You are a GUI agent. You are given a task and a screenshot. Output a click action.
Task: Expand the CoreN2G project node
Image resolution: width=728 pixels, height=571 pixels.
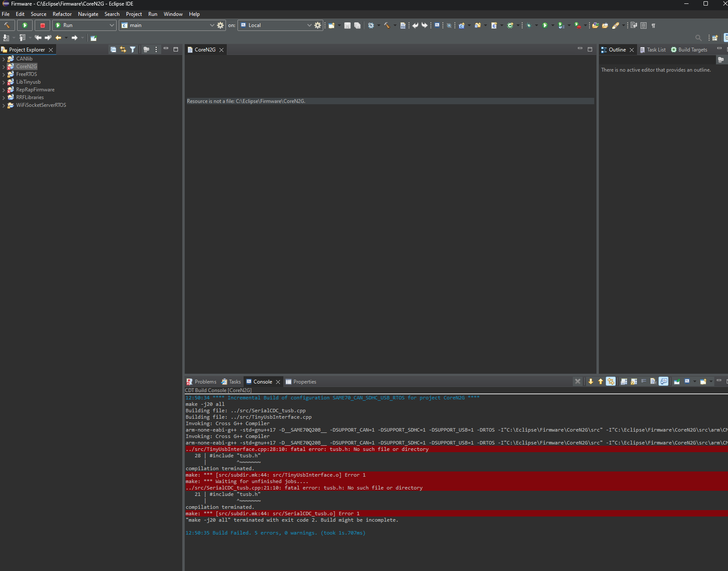click(3, 66)
